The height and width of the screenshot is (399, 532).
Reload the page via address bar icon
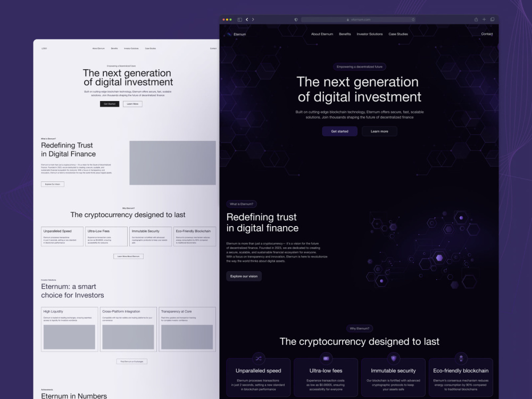click(413, 20)
